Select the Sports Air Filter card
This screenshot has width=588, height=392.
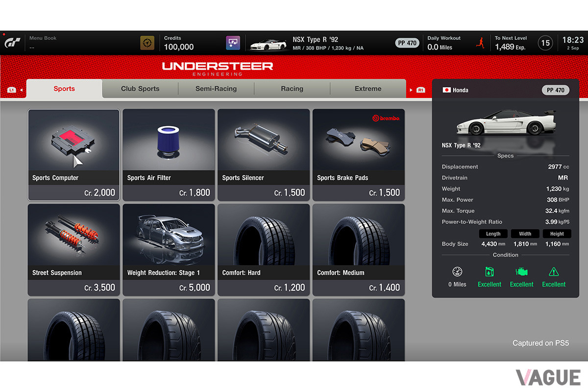pos(169,155)
